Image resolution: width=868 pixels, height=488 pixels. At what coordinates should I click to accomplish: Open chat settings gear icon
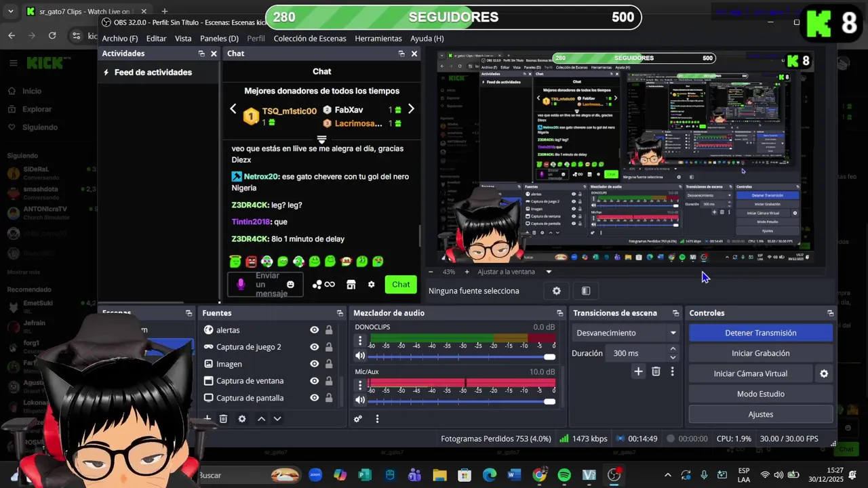coord(371,285)
